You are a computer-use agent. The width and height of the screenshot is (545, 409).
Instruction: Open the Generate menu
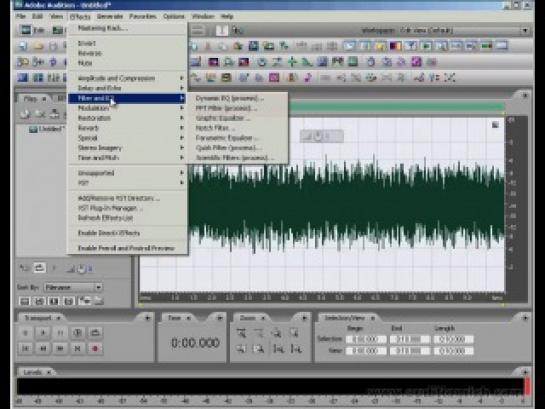(110, 16)
